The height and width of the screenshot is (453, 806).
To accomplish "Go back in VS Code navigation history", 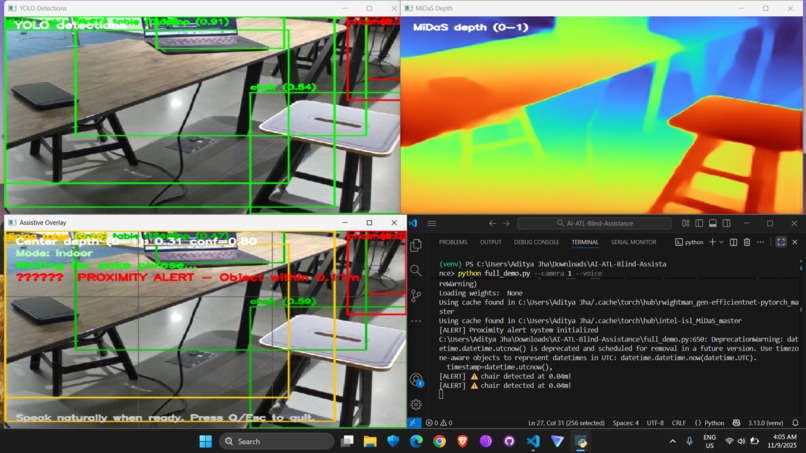I will coord(492,223).
